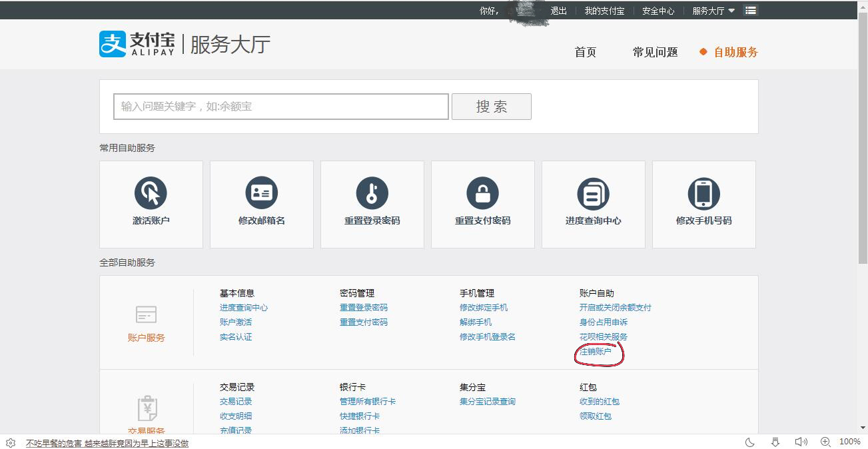Click the 账户自助 column heading

tap(597, 293)
